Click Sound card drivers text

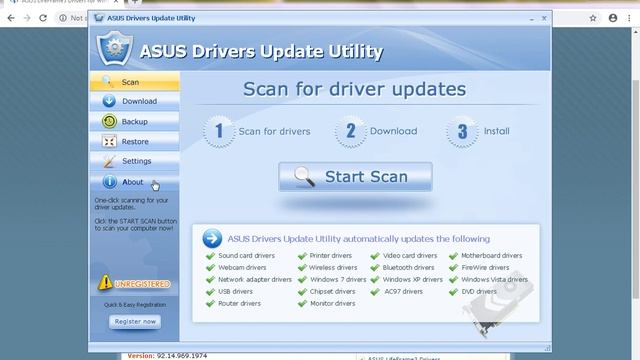point(247,256)
